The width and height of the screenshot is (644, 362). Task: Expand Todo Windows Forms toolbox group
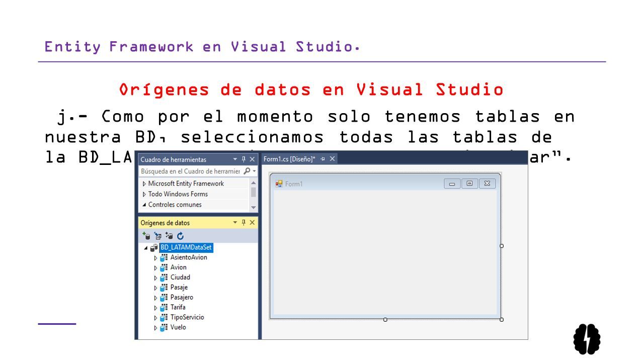point(144,195)
